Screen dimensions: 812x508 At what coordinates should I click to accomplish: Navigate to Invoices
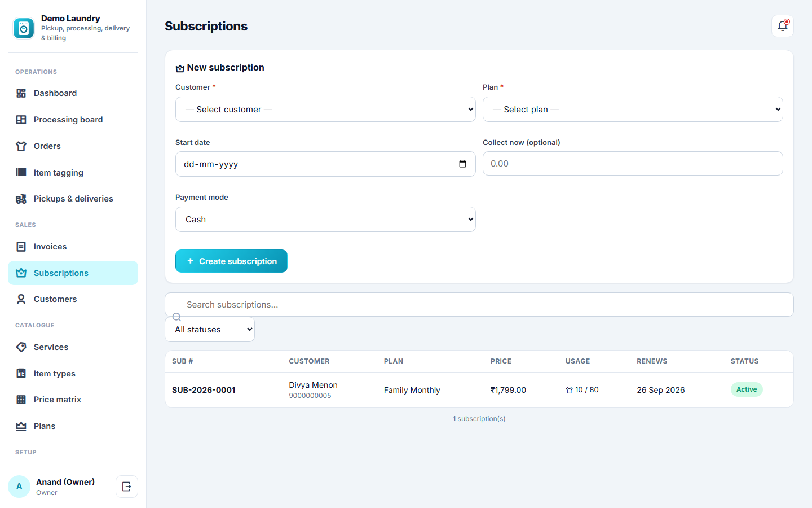(x=73, y=247)
